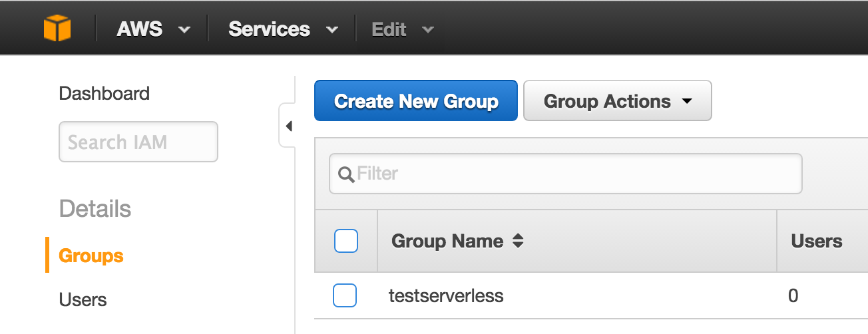The width and height of the screenshot is (868, 334).
Task: Click the Details section heading
Action: [x=95, y=209]
